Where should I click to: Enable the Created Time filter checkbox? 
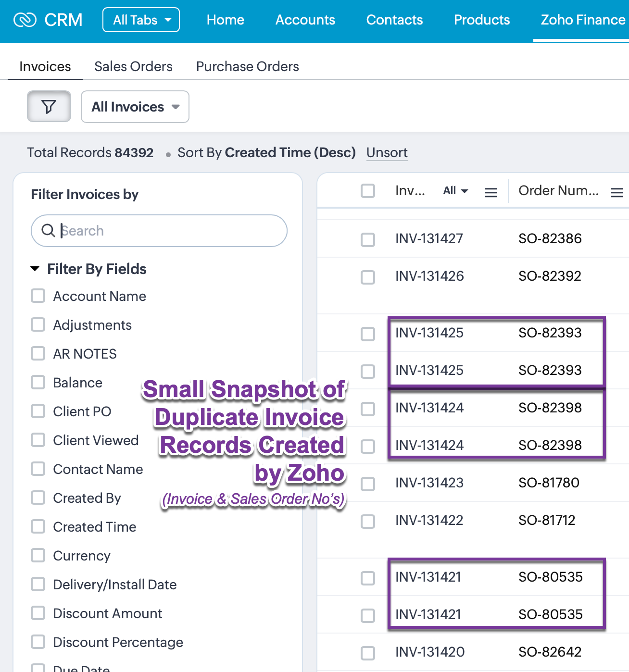pyautogui.click(x=38, y=526)
